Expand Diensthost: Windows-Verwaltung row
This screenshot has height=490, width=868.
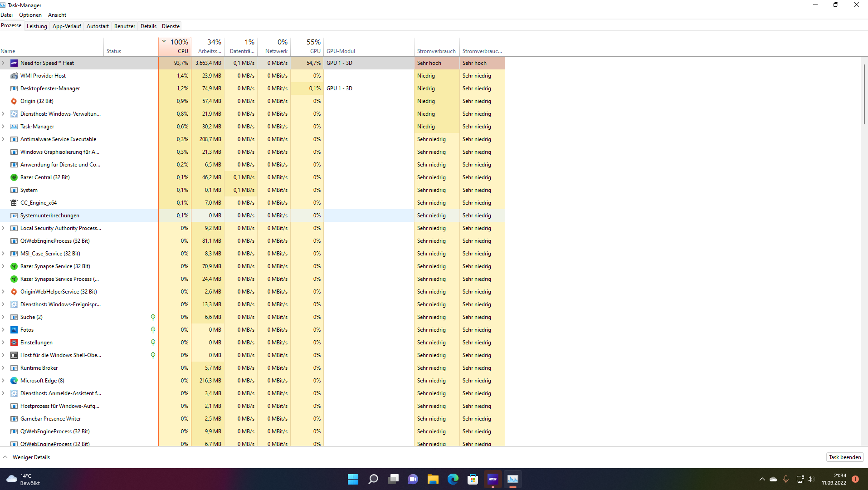click(3, 114)
